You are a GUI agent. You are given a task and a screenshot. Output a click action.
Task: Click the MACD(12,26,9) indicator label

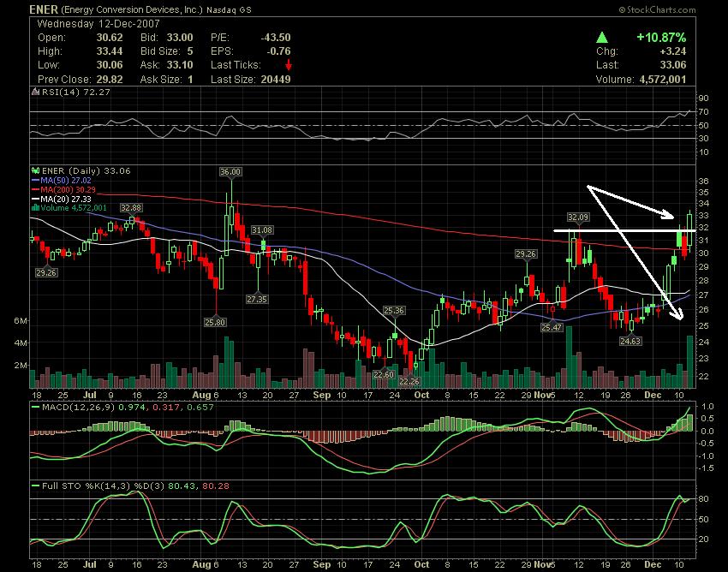[x=78, y=408]
